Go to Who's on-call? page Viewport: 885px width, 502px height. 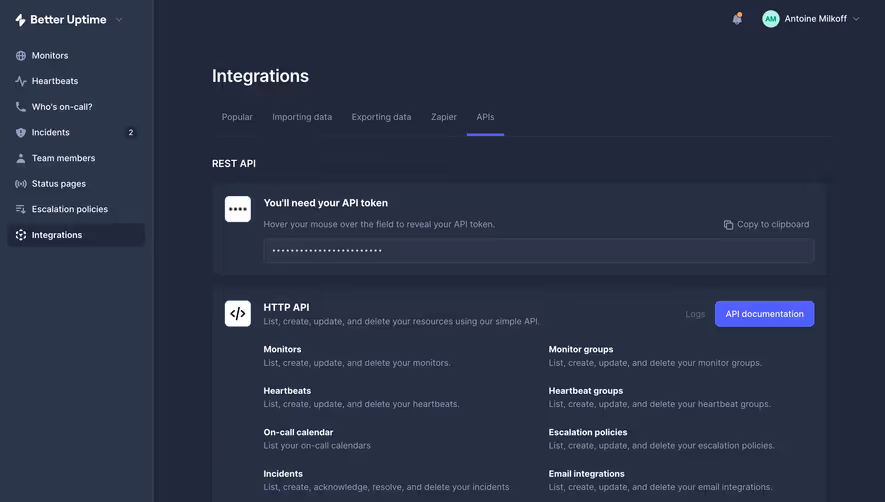62,107
